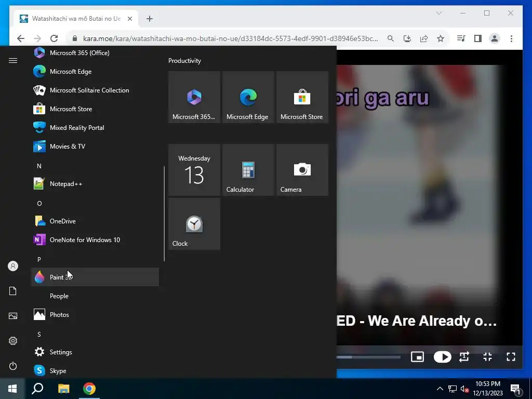Launch Mixed Reality Portal
The height and width of the screenshot is (399, 532).
95,128
